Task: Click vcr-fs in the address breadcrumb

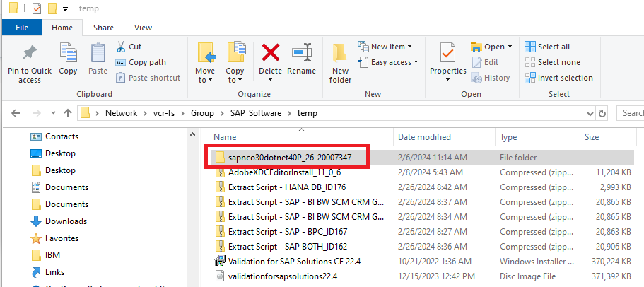Action: click(164, 113)
